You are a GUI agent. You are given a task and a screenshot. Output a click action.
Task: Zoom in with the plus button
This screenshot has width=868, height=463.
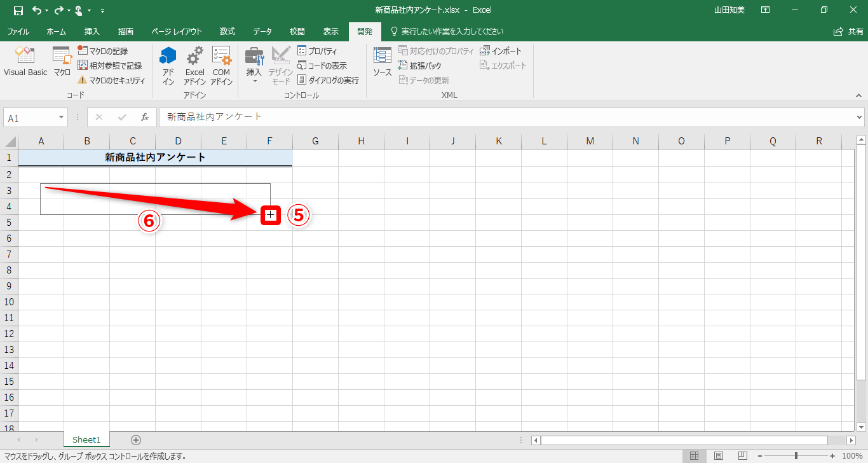(x=832, y=455)
